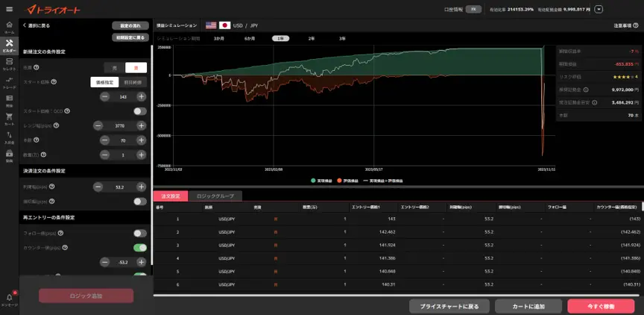Expand the account info dropdown arrow
Viewport: 644px width, 315px height.
click(x=599, y=10)
